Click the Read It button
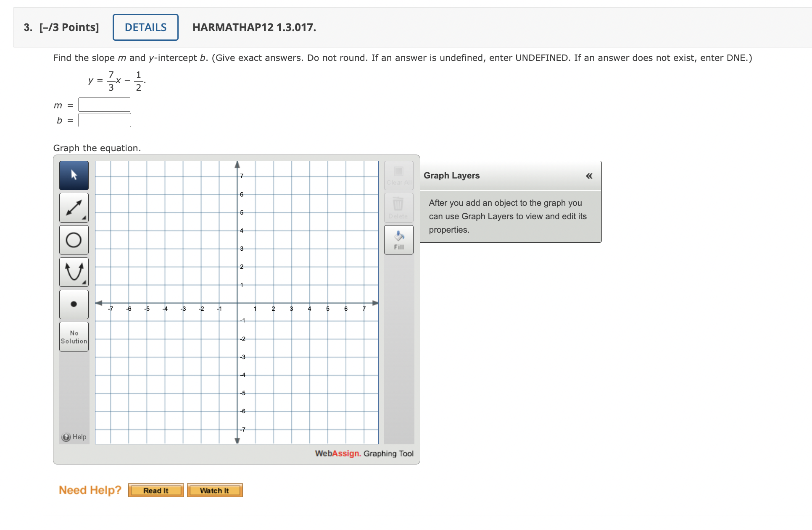This screenshot has width=812, height=530. [156, 490]
